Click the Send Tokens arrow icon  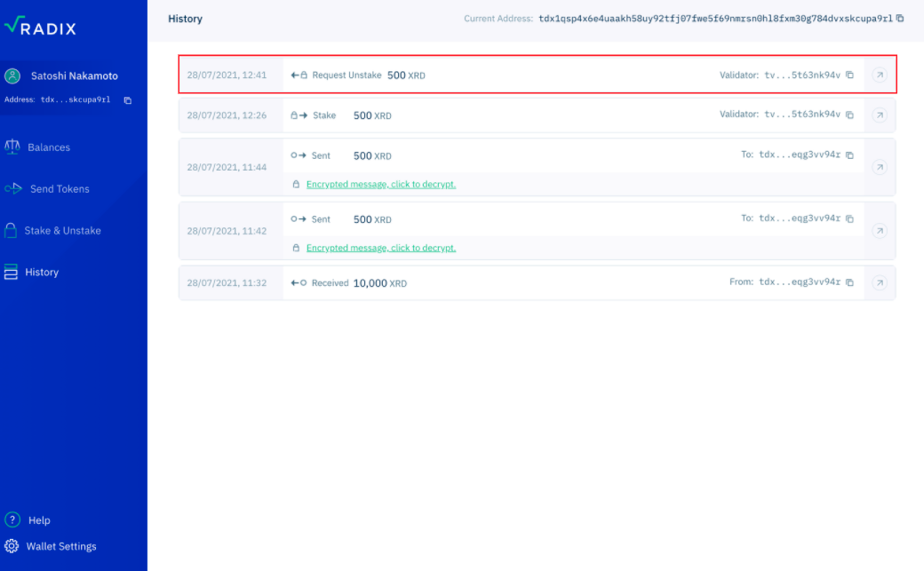[13, 188]
